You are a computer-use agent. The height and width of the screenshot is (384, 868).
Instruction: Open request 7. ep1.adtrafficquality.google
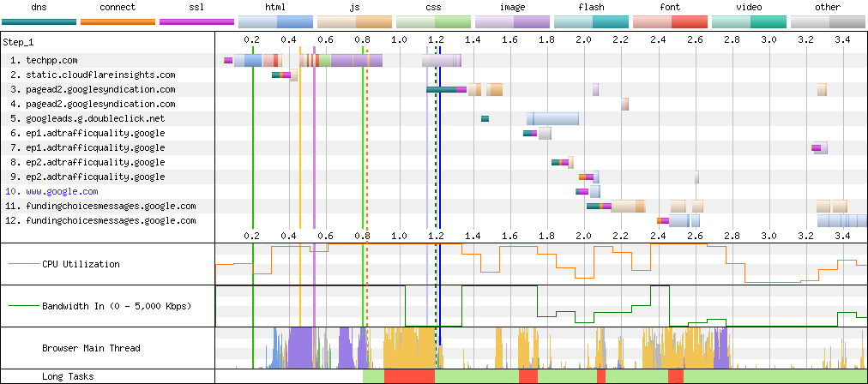tap(87, 147)
